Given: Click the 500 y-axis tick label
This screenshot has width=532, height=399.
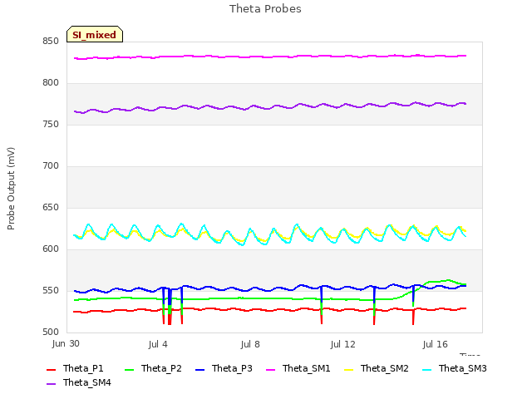Looking at the screenshot, I should tap(51, 332).
